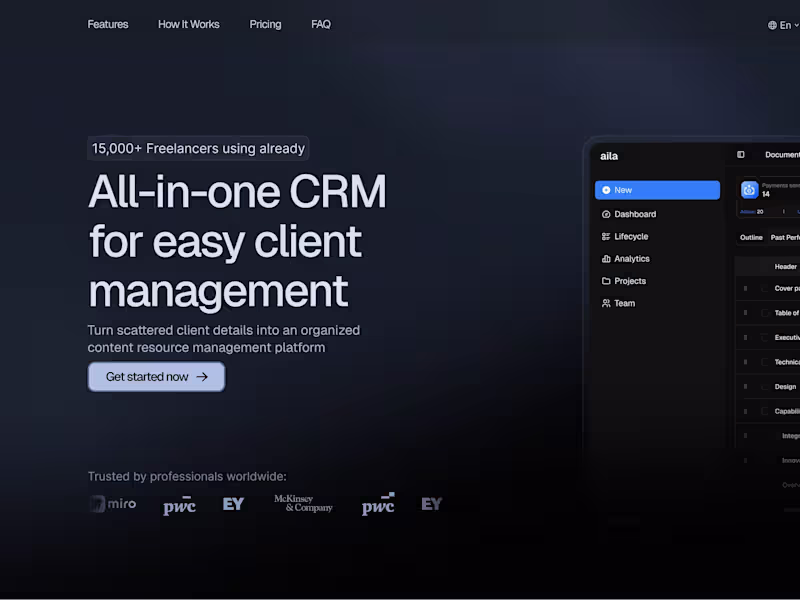Screen dimensions: 800x600
Task: Select Pricing in the top navigation
Action: pyautogui.click(x=265, y=24)
